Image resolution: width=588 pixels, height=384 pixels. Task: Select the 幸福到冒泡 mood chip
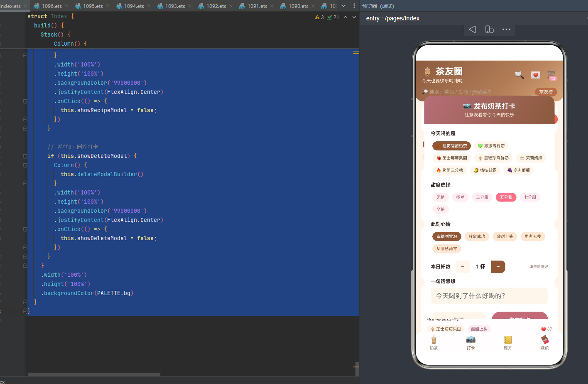447,236
